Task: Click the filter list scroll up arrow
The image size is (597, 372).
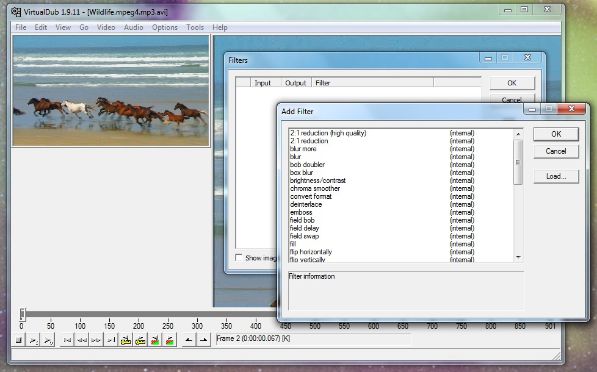Action: coord(518,134)
